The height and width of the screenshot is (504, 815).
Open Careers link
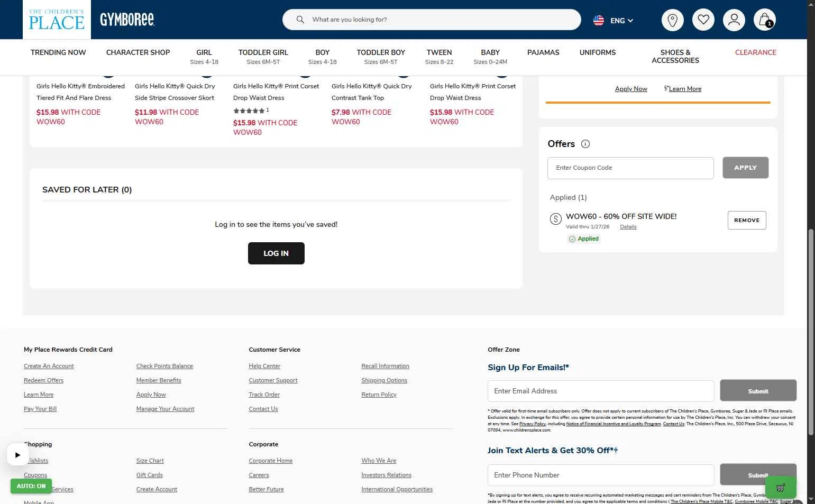[x=259, y=475]
